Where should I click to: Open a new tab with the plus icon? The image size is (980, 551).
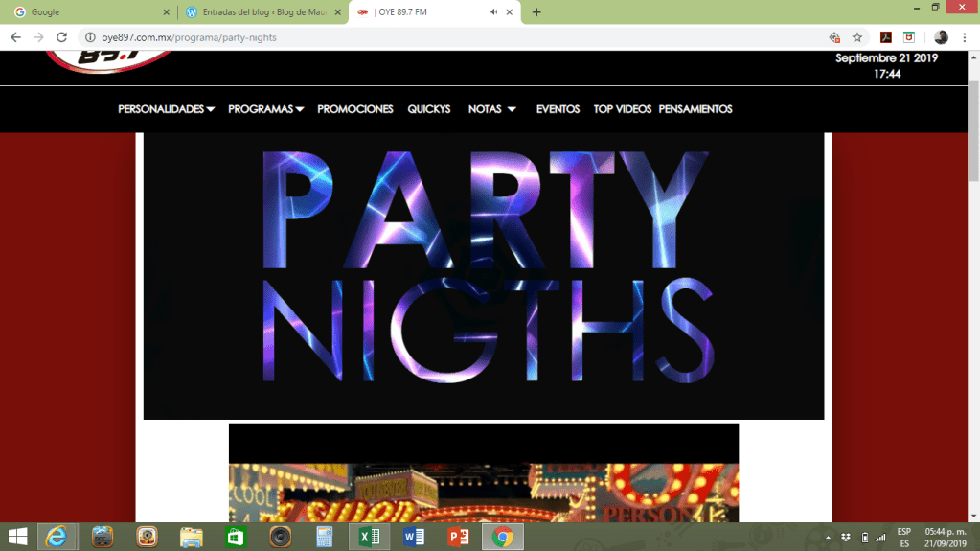tap(536, 12)
